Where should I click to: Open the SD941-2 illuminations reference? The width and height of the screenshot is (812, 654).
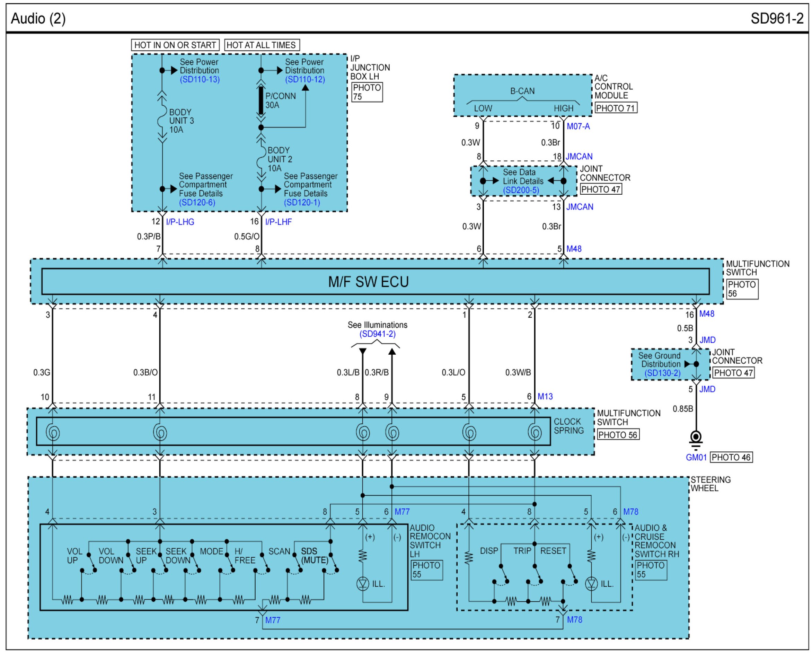377,334
